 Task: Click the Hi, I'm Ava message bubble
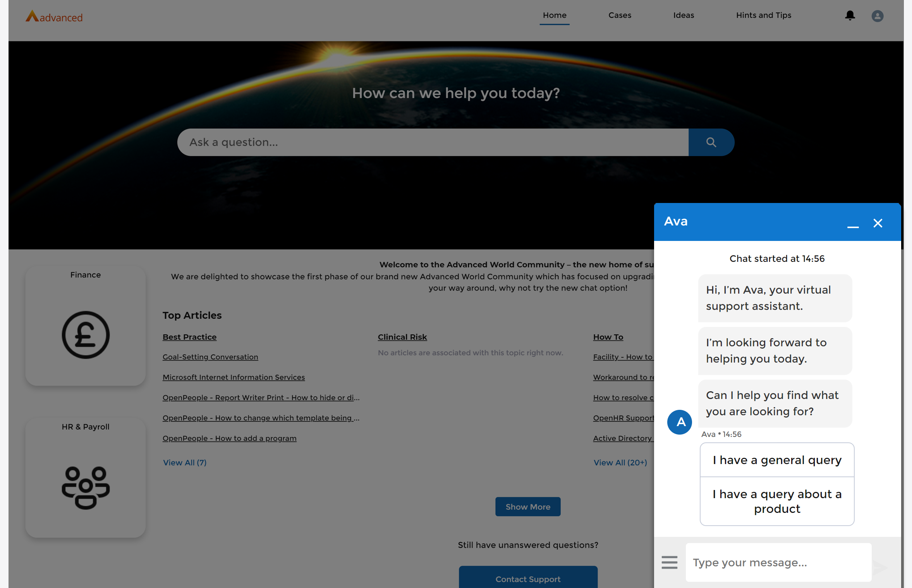coord(775,298)
